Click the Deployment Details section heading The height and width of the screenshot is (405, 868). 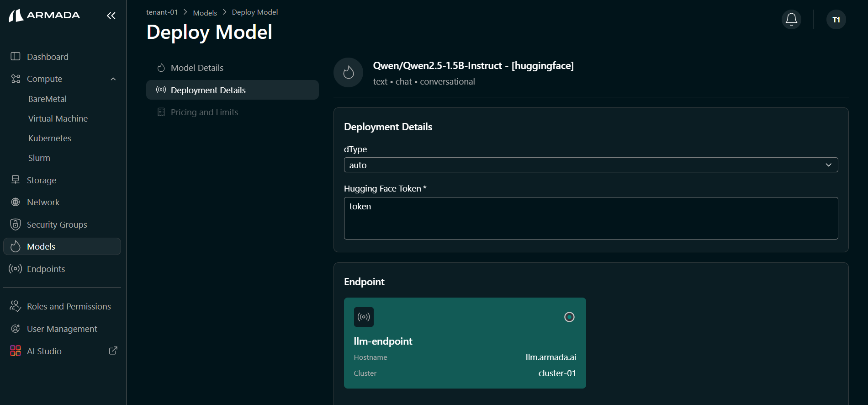click(388, 127)
